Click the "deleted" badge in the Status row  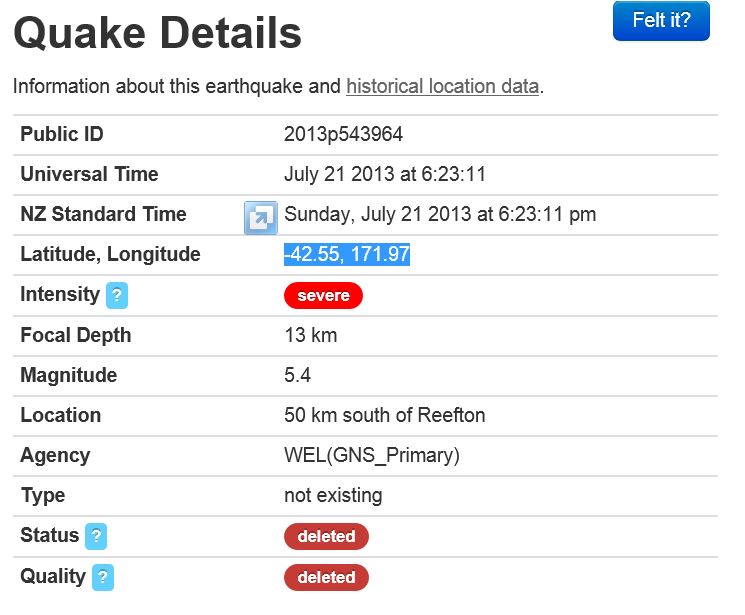[326, 536]
